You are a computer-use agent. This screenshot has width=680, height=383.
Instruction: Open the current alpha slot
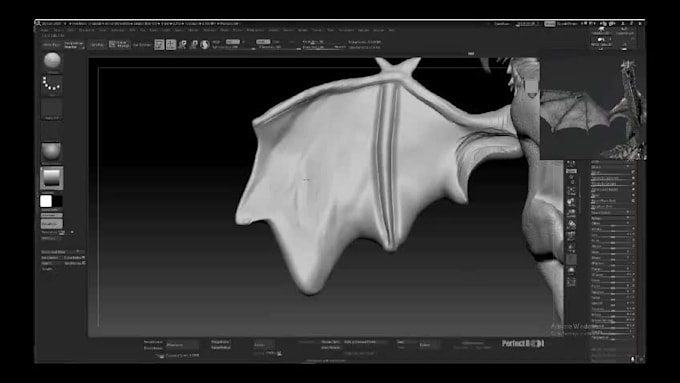pyautogui.click(x=52, y=108)
